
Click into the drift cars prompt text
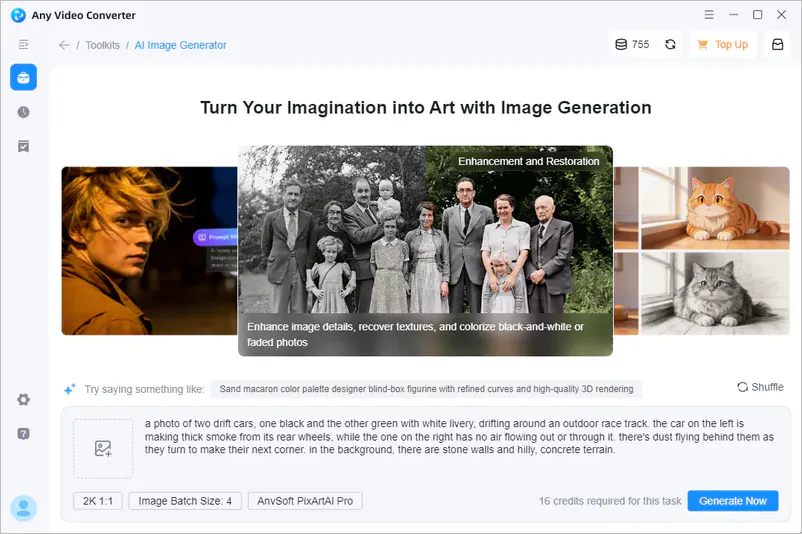[459, 437]
